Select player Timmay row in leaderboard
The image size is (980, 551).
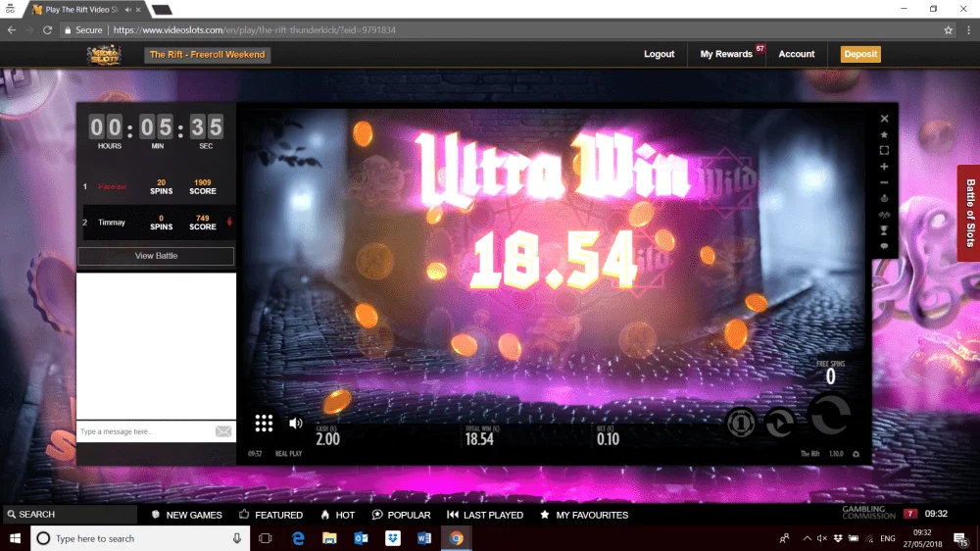pyautogui.click(x=159, y=223)
